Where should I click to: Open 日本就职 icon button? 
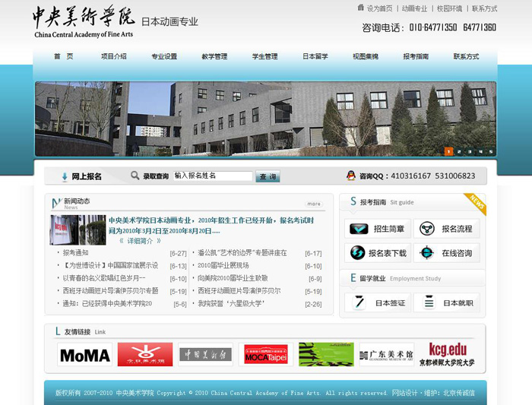[x=427, y=302]
